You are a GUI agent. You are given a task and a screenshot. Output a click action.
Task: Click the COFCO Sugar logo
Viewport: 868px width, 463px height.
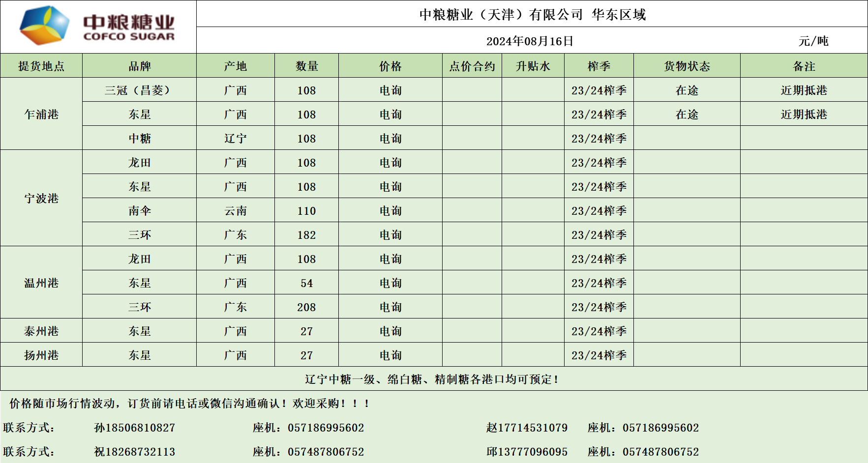click(x=97, y=27)
